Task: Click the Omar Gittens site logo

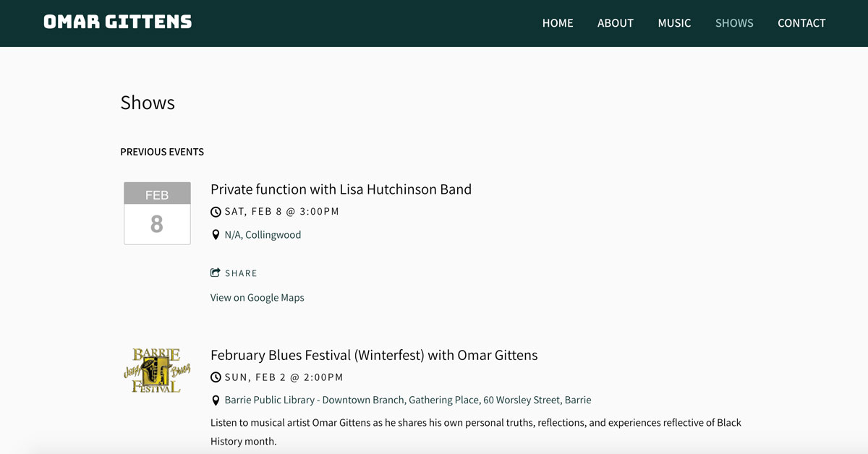Action: [x=118, y=22]
